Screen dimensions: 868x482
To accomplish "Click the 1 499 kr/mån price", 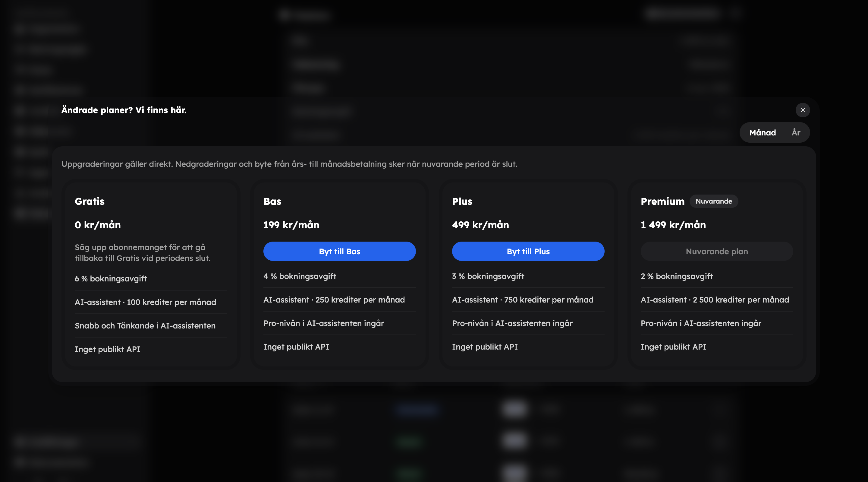I will click(673, 225).
